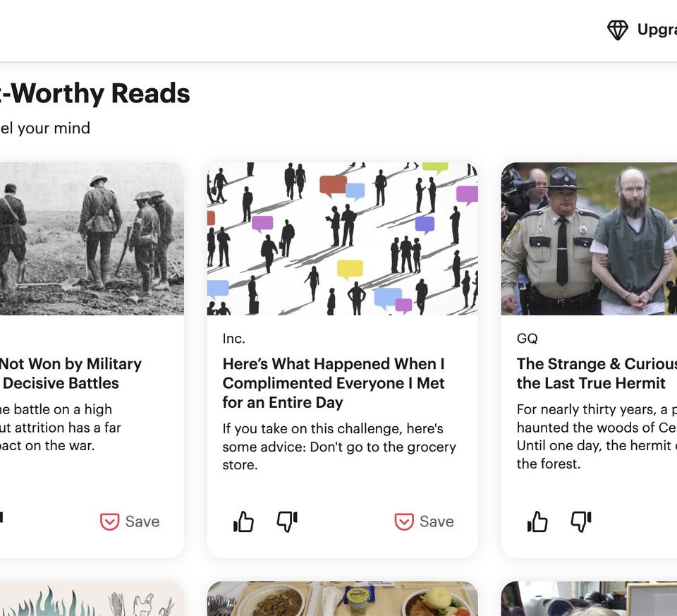677x616 pixels.
Task: Thumbs down the GQ hermit article
Action: click(581, 521)
